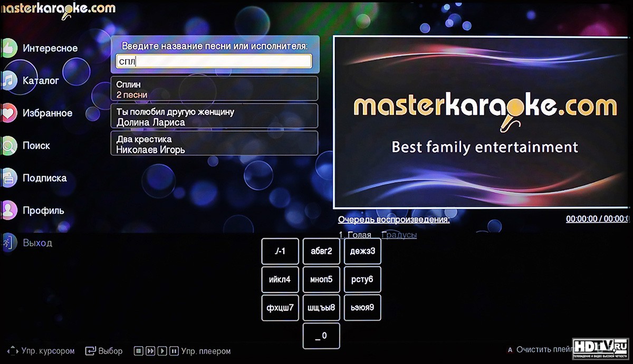Open Интересное via the thumbs-up icon
Screen dimensions: 633x364
point(8,49)
